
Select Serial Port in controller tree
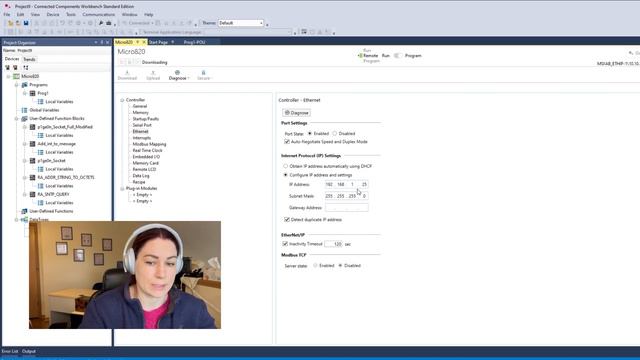pyautogui.click(x=142, y=125)
